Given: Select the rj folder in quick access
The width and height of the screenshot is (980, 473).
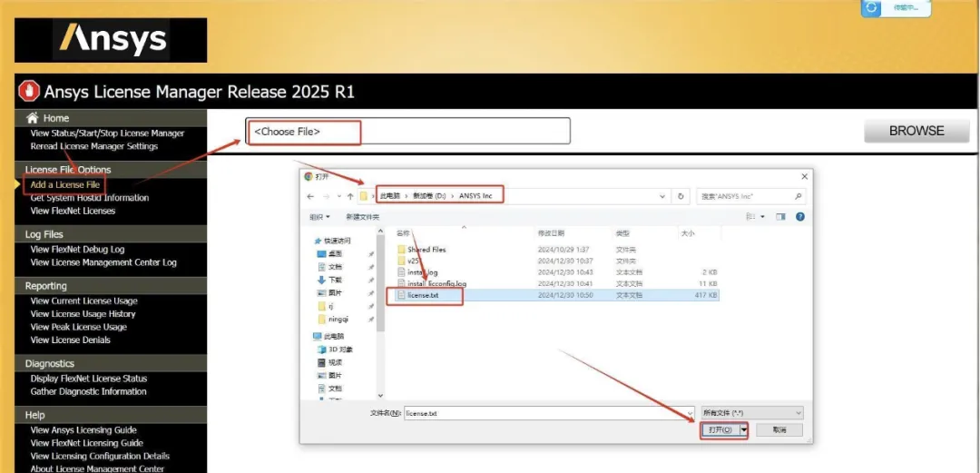Looking at the screenshot, I should [x=327, y=306].
